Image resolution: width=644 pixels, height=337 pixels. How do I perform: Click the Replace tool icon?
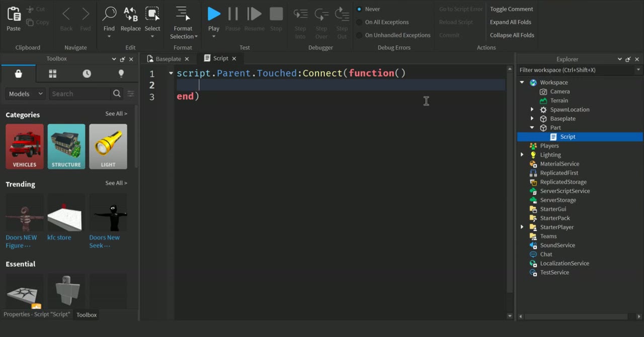pyautogui.click(x=131, y=14)
